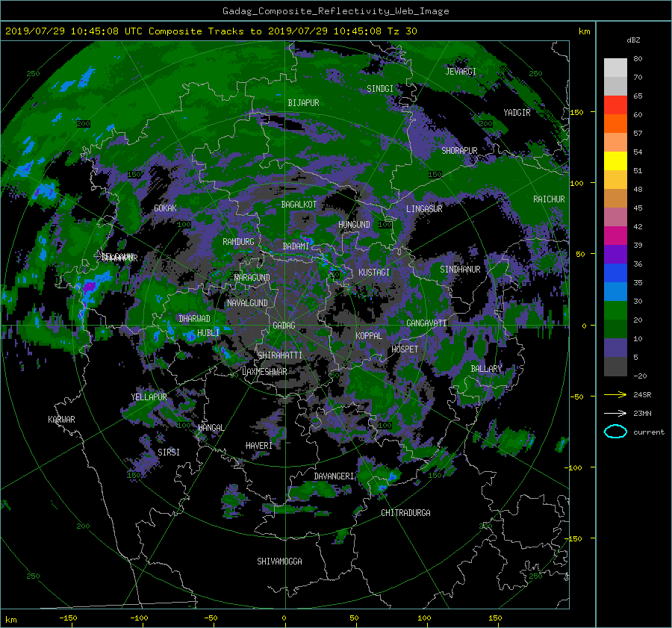Click the NARAGUND city label

coord(252,277)
